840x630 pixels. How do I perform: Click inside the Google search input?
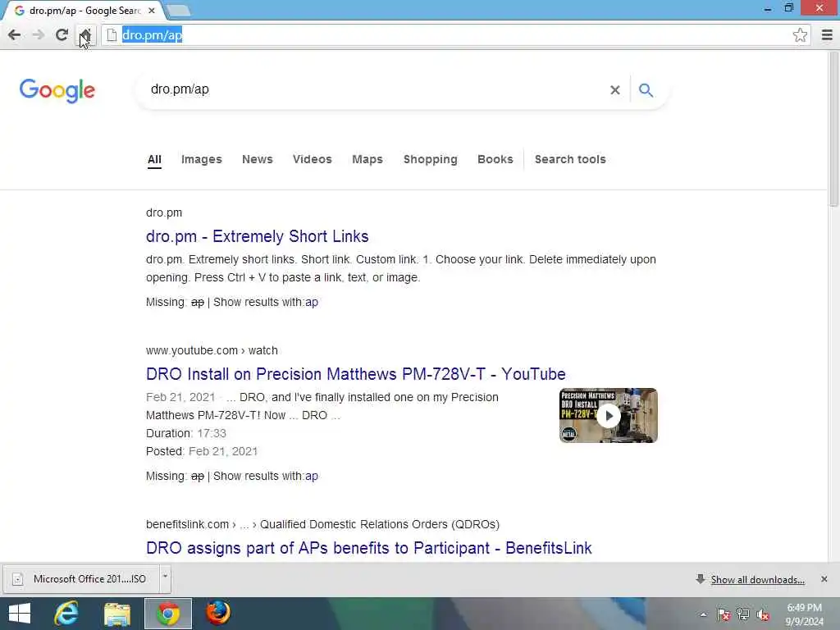(x=375, y=89)
